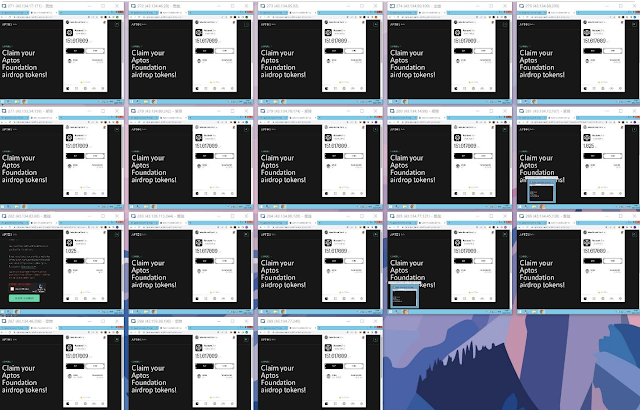Open Chrome from taskbar in window 283

coord(154,312)
